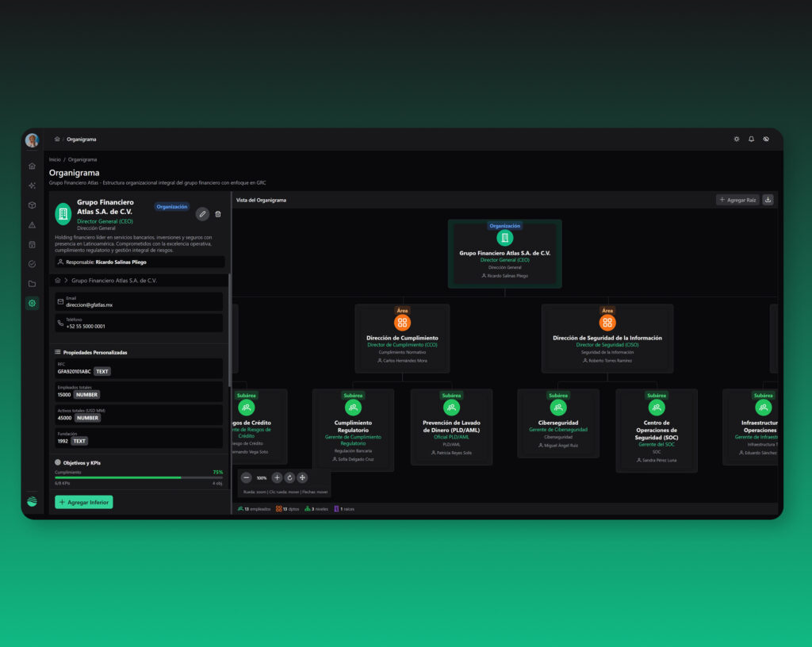Click the trash delete icon in details panel
This screenshot has width=812, height=647.
218,214
